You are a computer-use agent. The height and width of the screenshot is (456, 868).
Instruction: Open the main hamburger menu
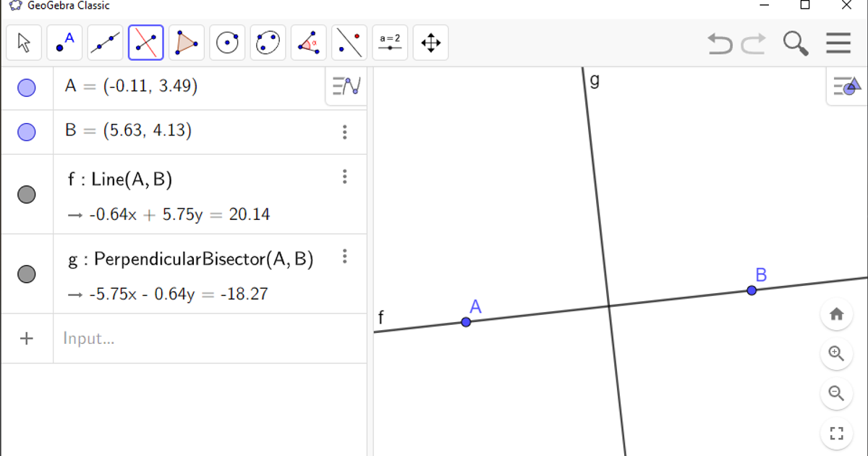tap(838, 43)
